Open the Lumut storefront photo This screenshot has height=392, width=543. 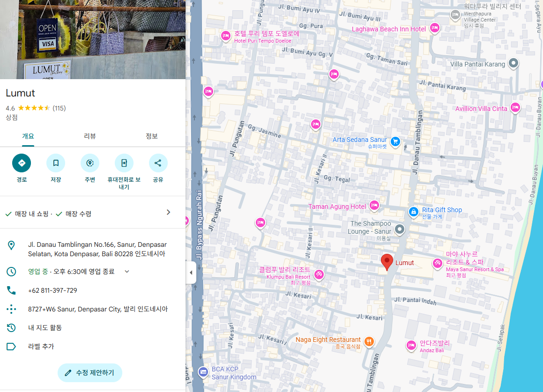click(93, 39)
